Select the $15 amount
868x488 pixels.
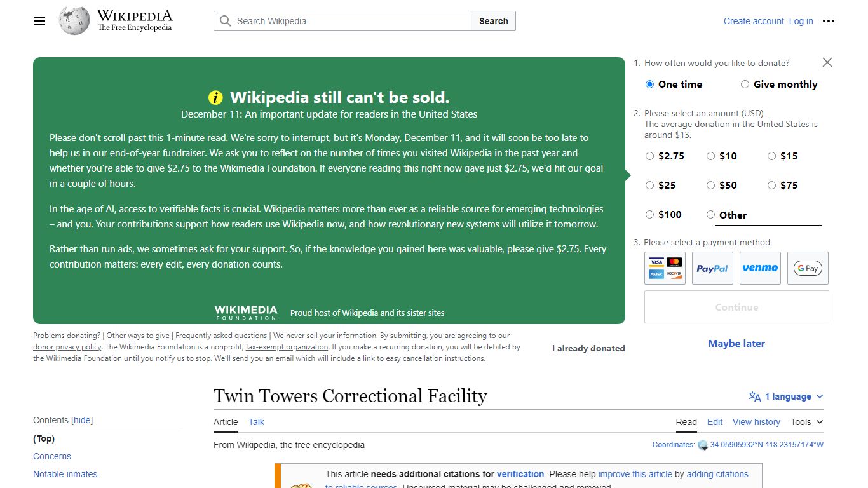tap(771, 156)
